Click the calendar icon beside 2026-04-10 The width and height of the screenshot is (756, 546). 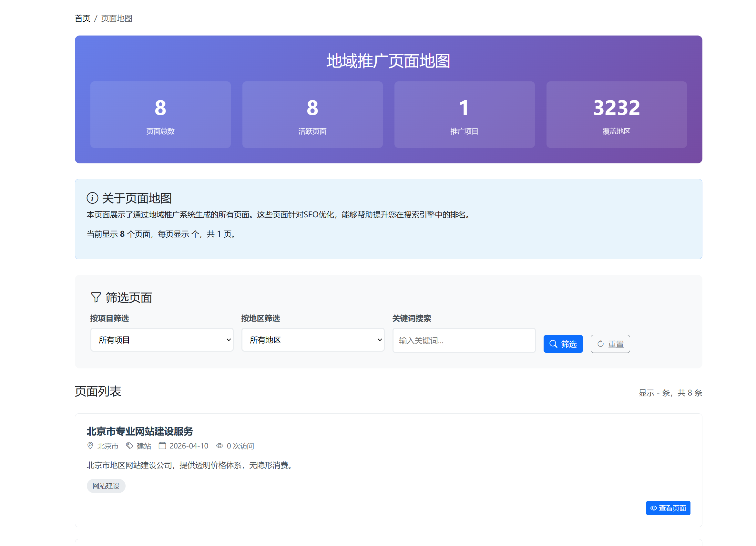coord(162,446)
